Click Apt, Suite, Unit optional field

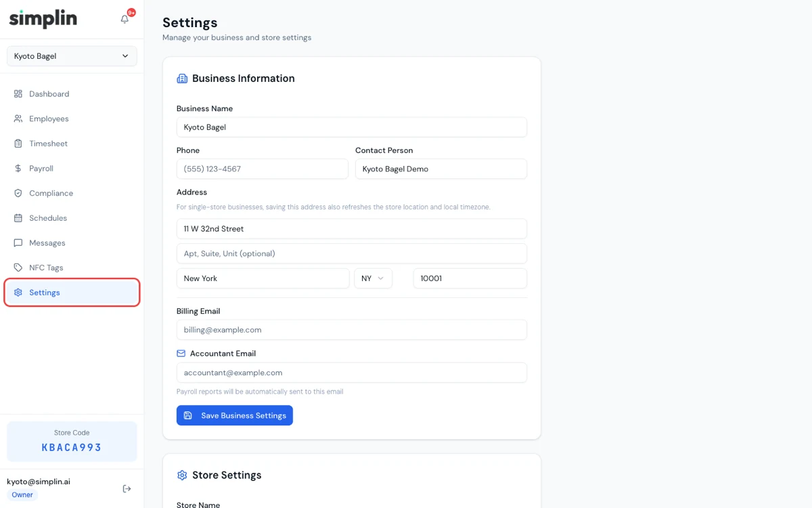click(x=352, y=253)
